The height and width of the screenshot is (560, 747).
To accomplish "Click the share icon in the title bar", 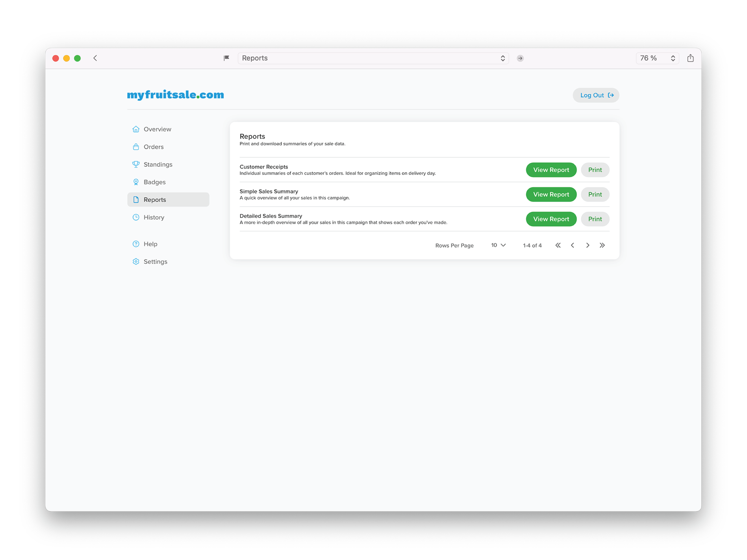I will (x=690, y=58).
